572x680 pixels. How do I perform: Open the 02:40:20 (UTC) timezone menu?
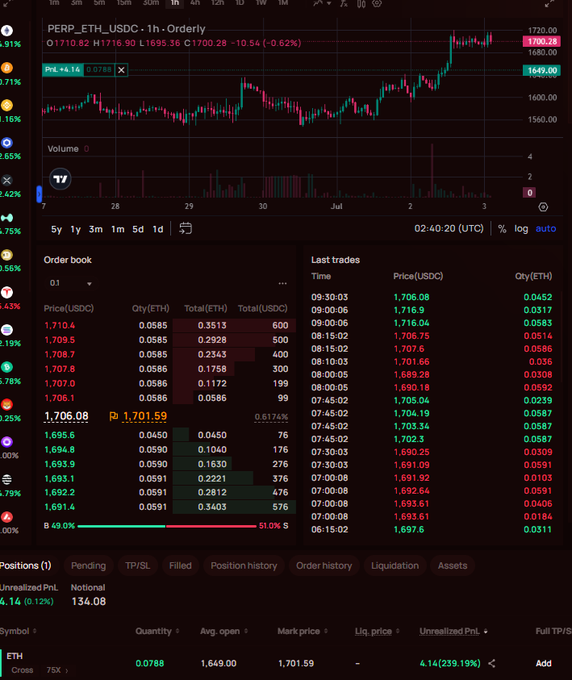pyautogui.click(x=449, y=229)
